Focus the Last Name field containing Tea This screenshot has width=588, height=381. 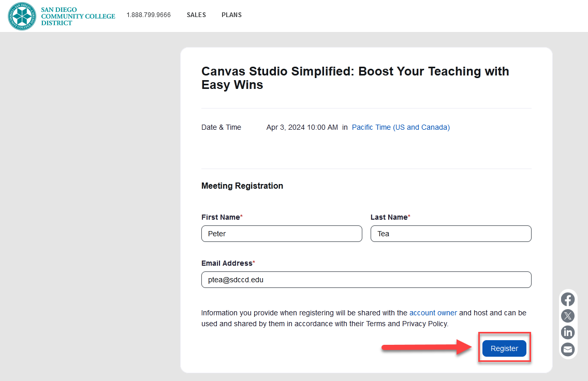click(x=450, y=234)
